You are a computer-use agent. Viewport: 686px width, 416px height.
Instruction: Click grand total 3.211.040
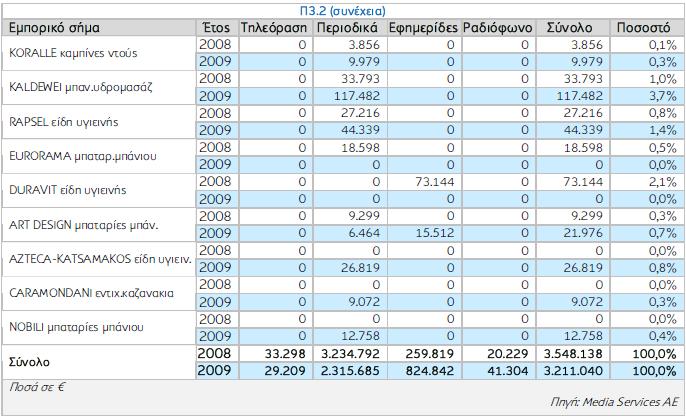[573, 371]
